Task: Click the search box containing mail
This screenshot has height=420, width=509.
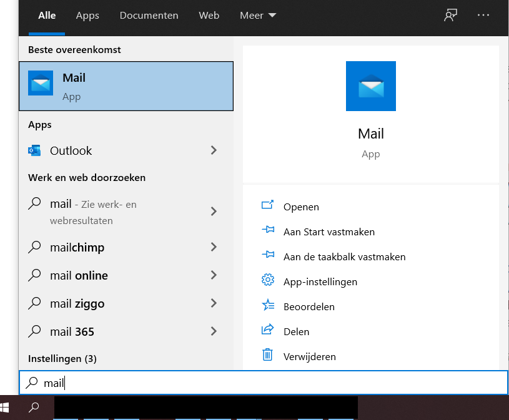Action: pos(262,383)
